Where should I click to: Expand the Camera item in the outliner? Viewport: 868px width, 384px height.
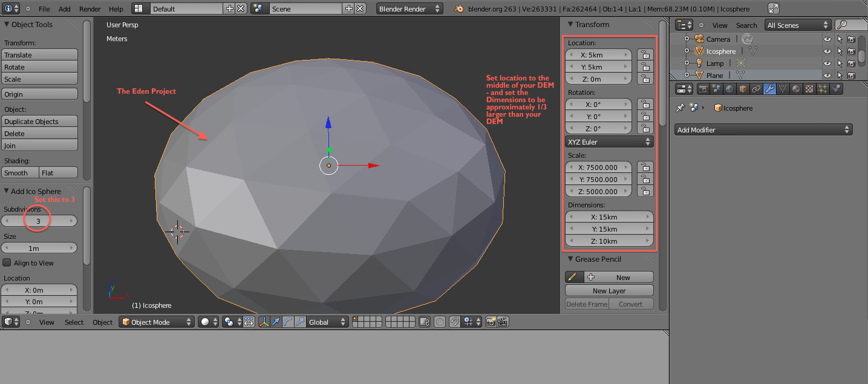click(x=687, y=39)
